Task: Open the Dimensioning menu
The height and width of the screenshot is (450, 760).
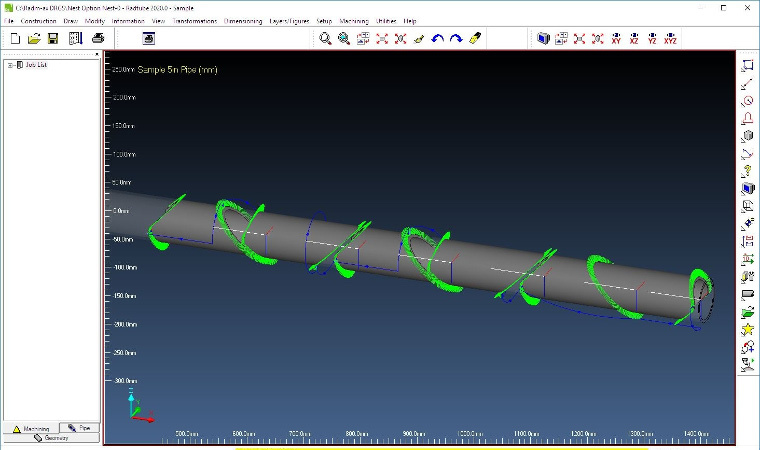Action: click(x=241, y=20)
